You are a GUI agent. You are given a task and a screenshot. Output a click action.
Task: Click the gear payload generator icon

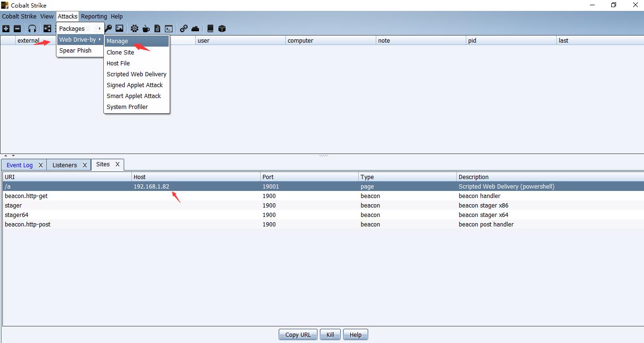point(135,29)
